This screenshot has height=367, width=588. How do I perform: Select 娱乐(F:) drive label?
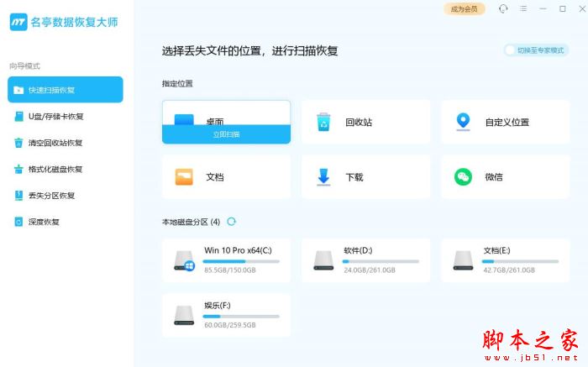[218, 305]
